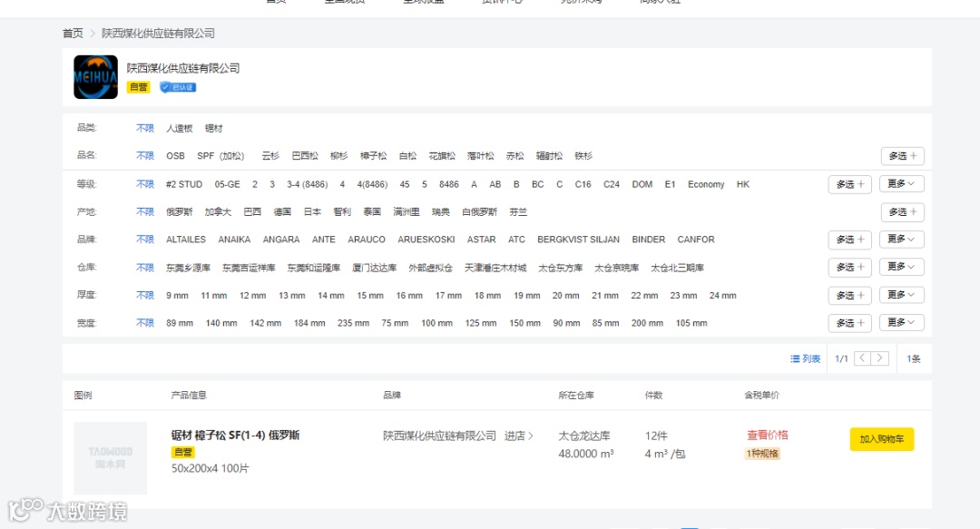Switch to 列表 list view
980x529 pixels.
tap(806, 358)
